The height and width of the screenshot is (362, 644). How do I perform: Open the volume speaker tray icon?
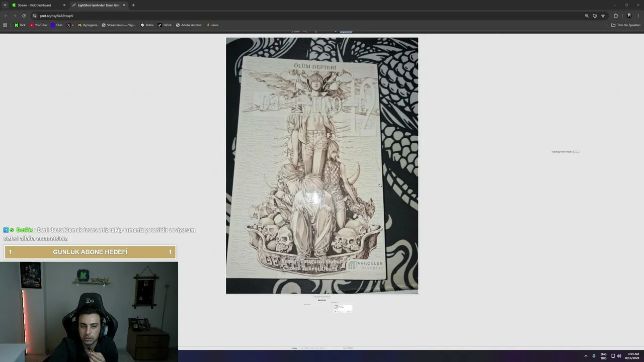[619, 356]
